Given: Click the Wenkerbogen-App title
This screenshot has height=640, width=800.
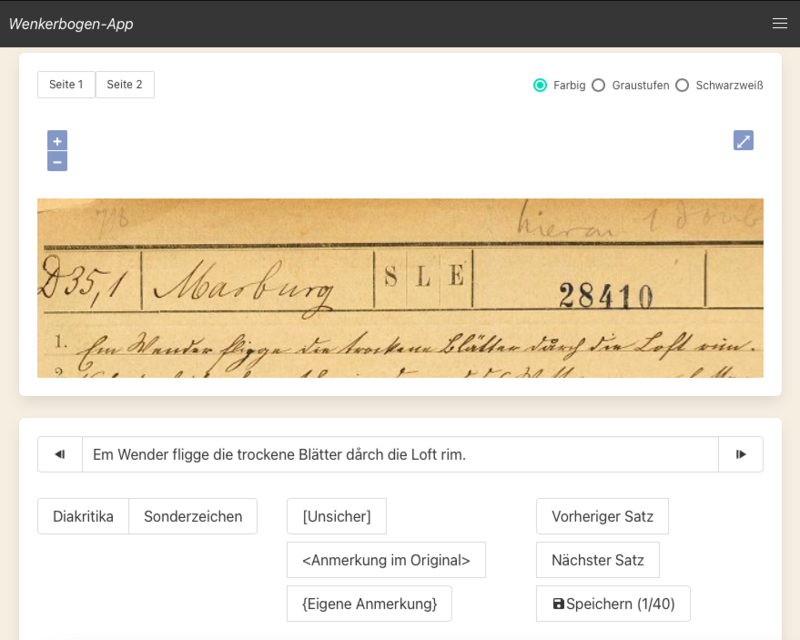Looking at the screenshot, I should [71, 24].
